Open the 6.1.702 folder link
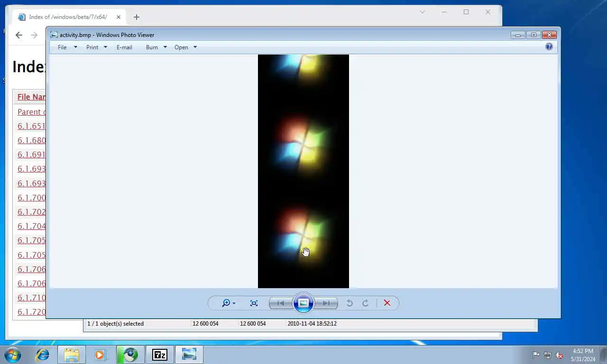The width and height of the screenshot is (607, 364). pos(32,212)
